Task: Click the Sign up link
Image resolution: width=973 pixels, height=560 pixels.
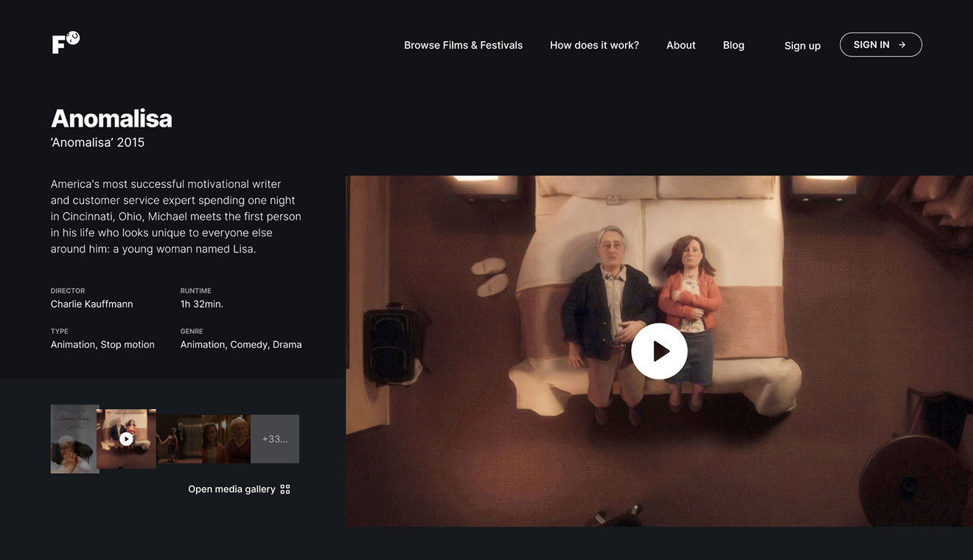Action: pyautogui.click(x=802, y=46)
